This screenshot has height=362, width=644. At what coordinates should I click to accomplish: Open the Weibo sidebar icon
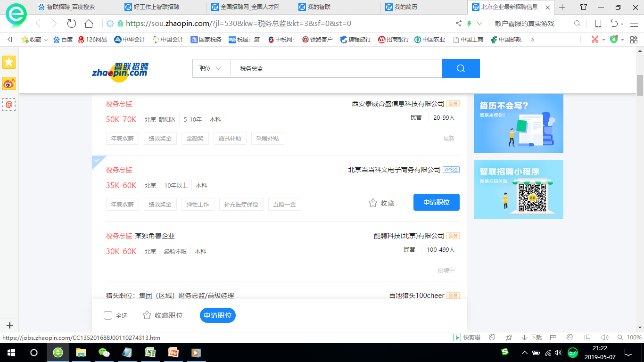tap(9, 83)
